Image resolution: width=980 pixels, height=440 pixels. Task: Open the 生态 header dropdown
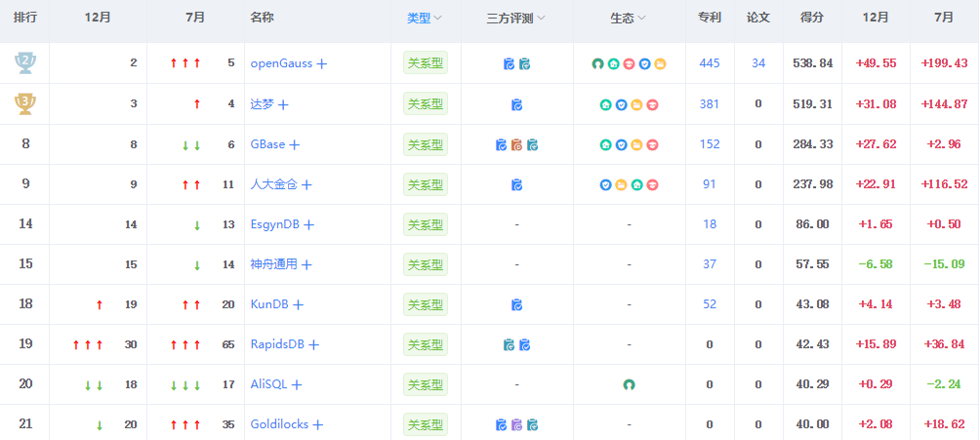click(629, 18)
